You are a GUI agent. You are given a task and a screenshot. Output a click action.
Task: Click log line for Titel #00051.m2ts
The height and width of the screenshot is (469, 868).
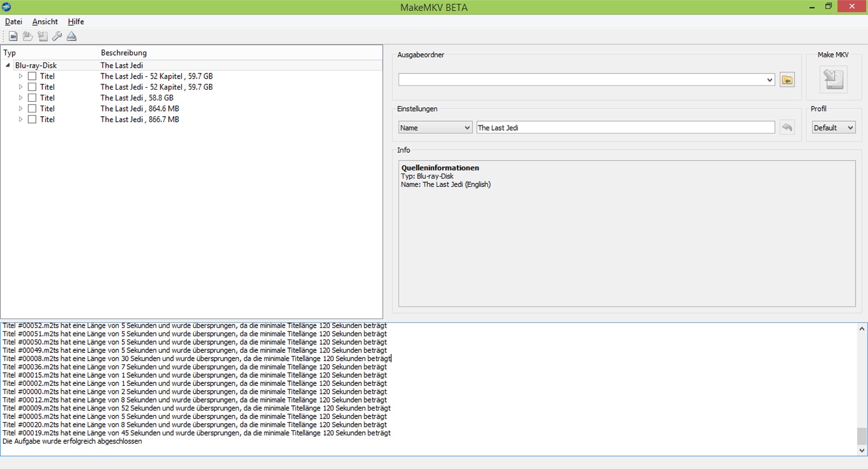194,333
